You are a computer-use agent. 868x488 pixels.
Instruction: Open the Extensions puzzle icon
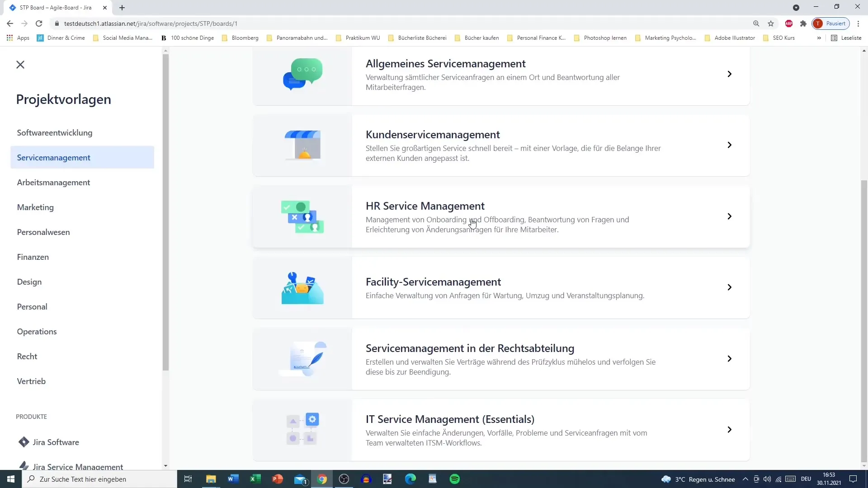click(803, 23)
